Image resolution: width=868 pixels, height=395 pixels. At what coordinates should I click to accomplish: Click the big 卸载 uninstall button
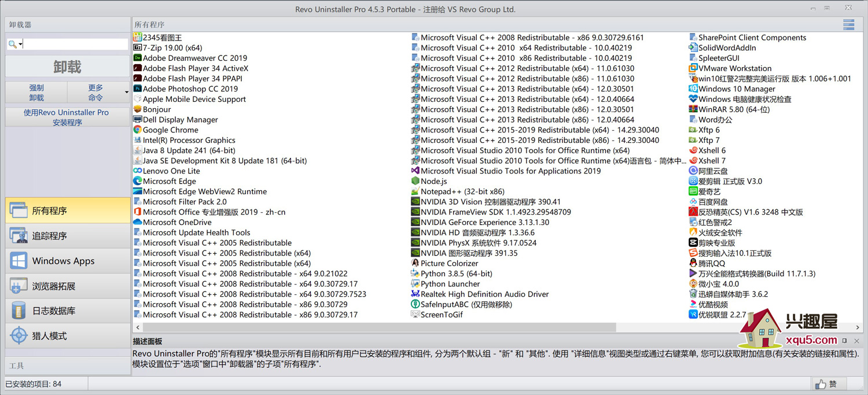(x=68, y=67)
